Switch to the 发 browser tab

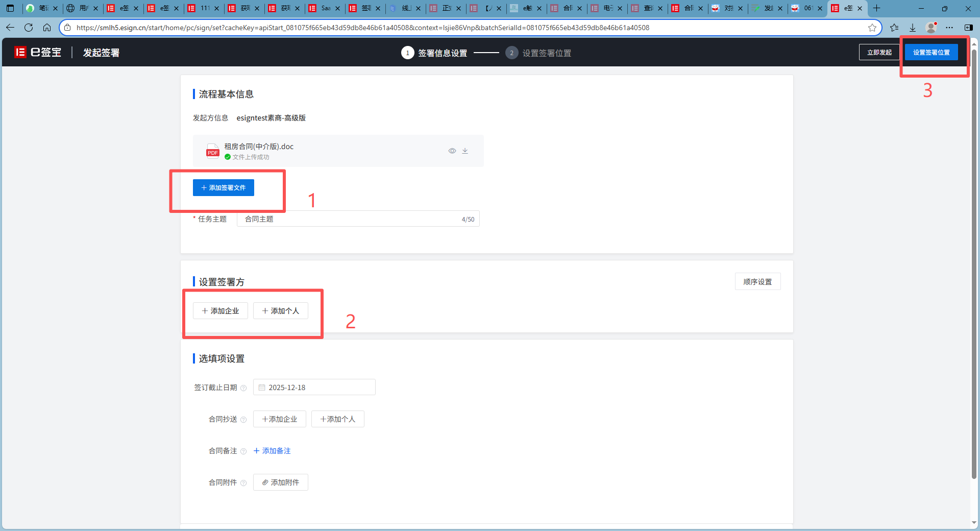768,8
